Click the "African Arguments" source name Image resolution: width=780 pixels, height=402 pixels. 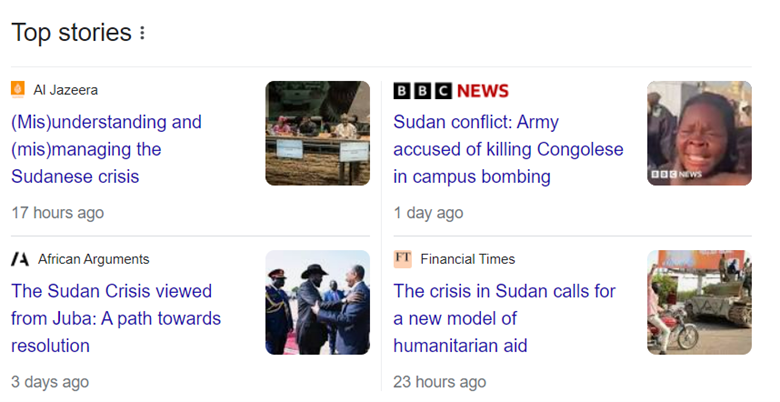94,259
